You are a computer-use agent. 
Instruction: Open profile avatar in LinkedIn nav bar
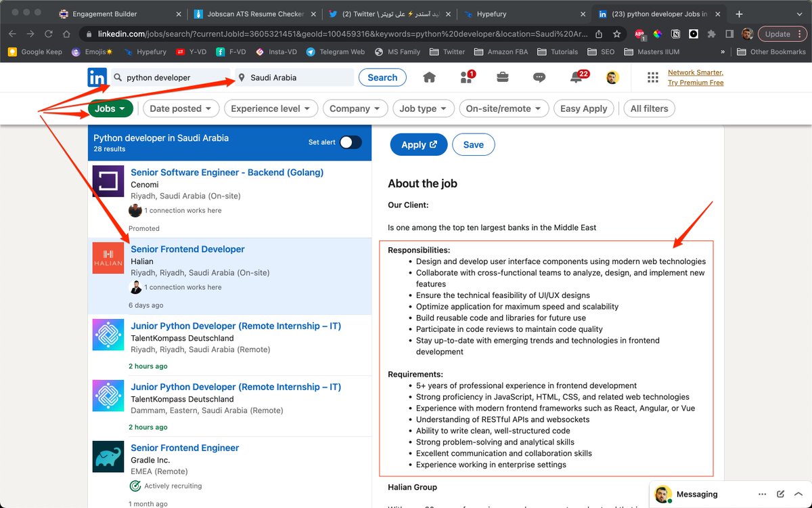tap(612, 77)
